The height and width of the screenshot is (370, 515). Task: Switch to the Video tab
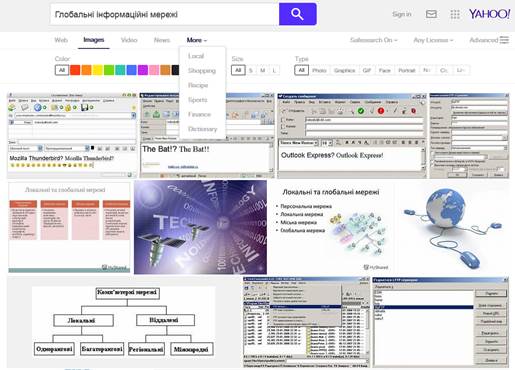(x=129, y=40)
